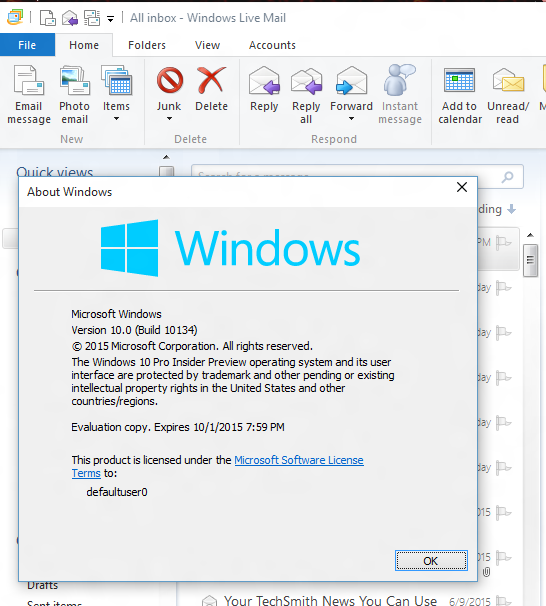Click the Version 10.0 (Build 10134) text
Screen dimensions: 546x606
(x=134, y=330)
